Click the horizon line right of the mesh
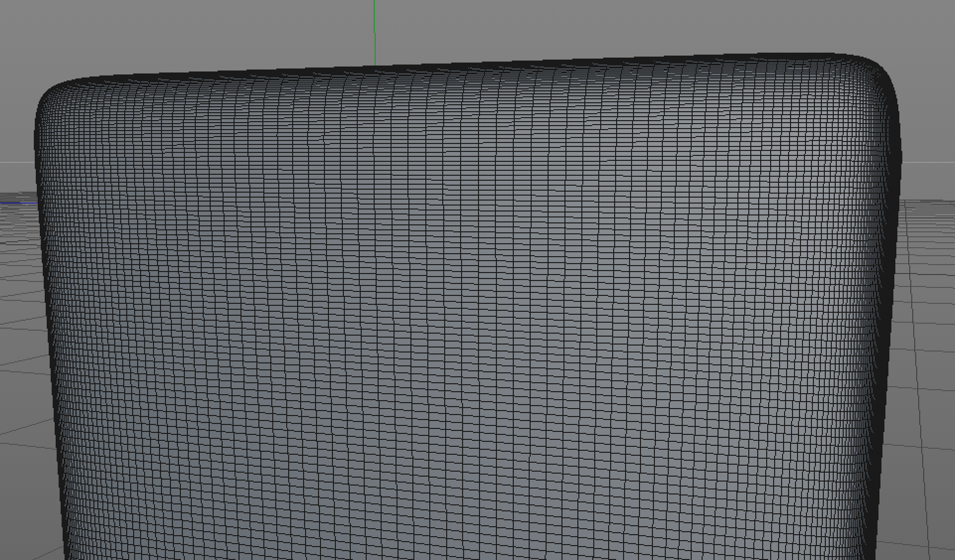 point(929,162)
